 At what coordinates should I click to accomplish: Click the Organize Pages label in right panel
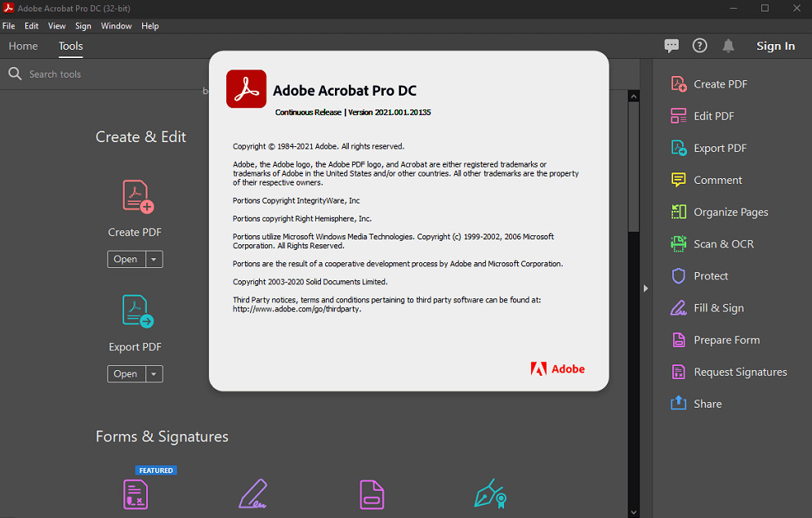point(730,212)
